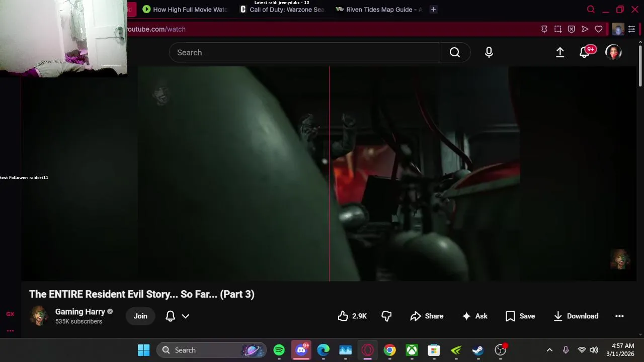Click the Windows taskbar Search box
The width and height of the screenshot is (644, 362).
coord(211,350)
